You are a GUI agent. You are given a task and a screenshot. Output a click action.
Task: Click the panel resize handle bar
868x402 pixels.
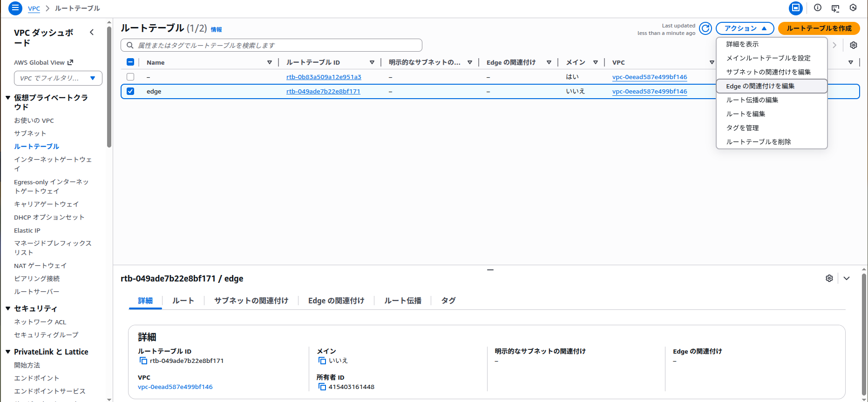(x=490, y=269)
